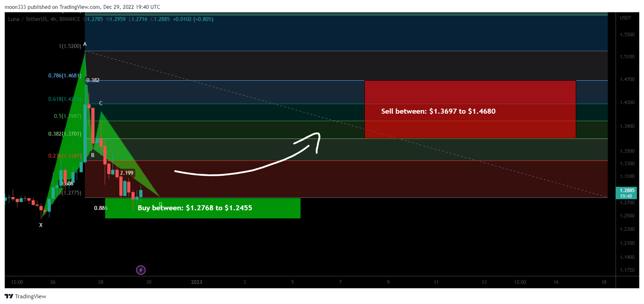This screenshot has width=644, height=304.
Task: Click the date 16 on the time axis
Action: pyautogui.click(x=556, y=282)
